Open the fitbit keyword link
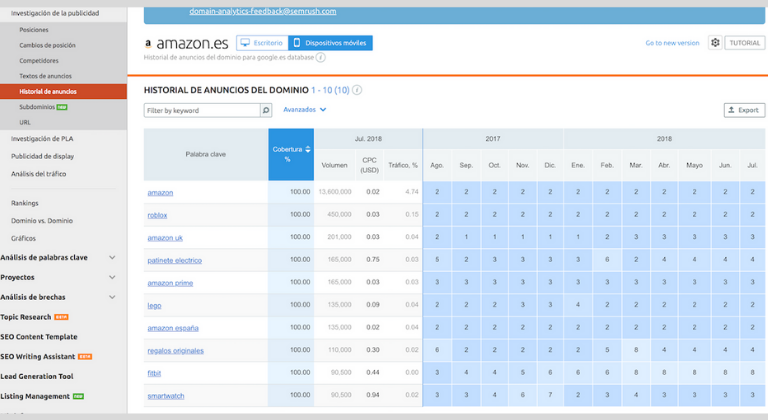The width and height of the screenshot is (768, 420). click(154, 373)
